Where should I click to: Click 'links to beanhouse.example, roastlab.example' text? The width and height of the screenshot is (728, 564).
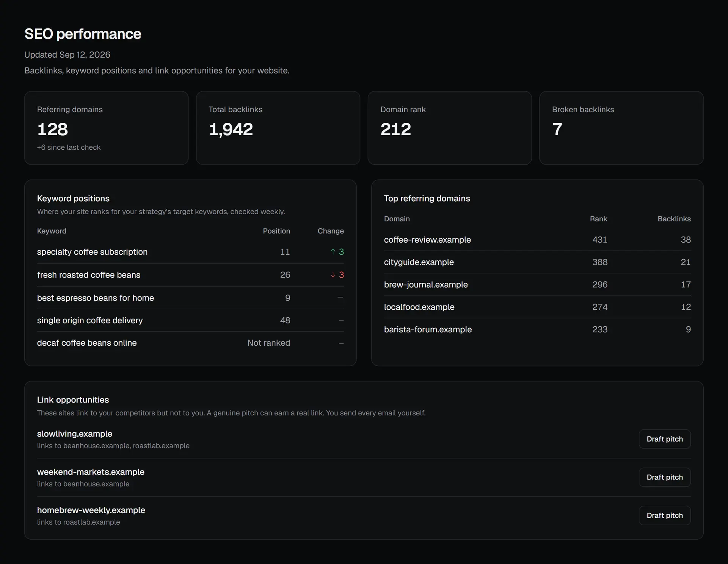tap(113, 446)
